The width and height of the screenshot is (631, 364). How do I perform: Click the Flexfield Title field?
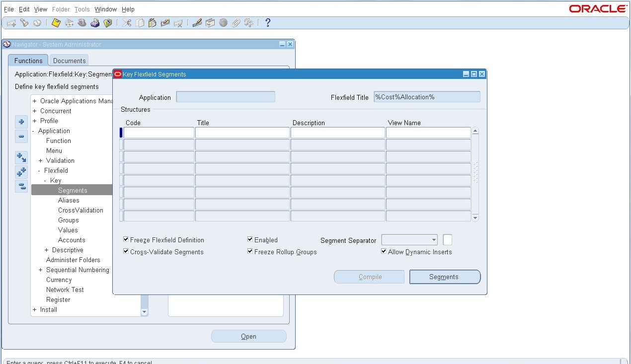pos(427,97)
